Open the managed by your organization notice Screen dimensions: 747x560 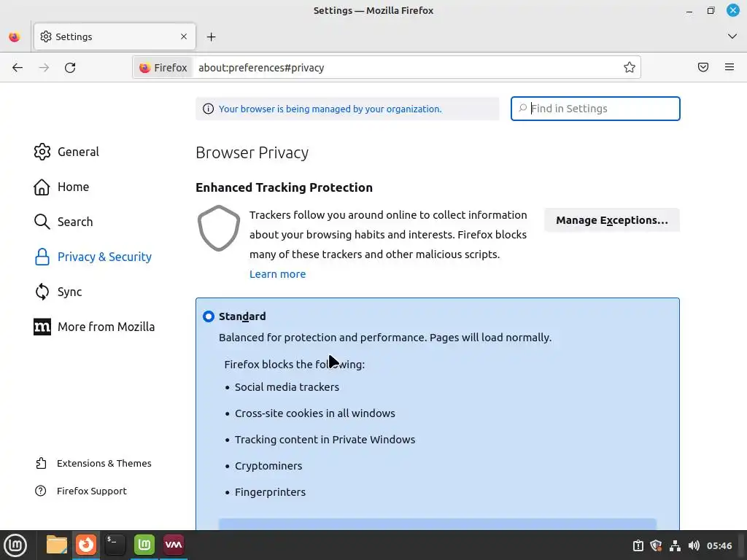330,109
